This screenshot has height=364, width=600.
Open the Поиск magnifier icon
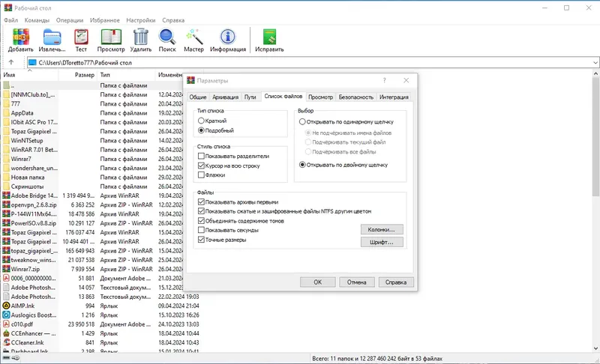[167, 37]
